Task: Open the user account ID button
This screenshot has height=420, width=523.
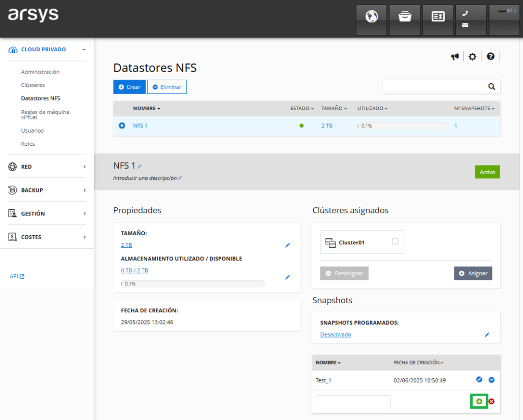Action: (504, 20)
